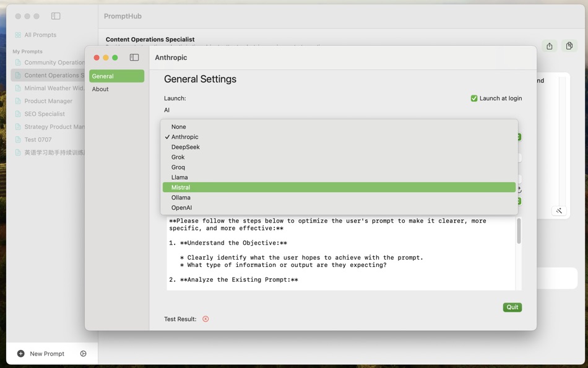Click the Anthropic window title
This screenshot has width=588, height=368.
pos(171,58)
